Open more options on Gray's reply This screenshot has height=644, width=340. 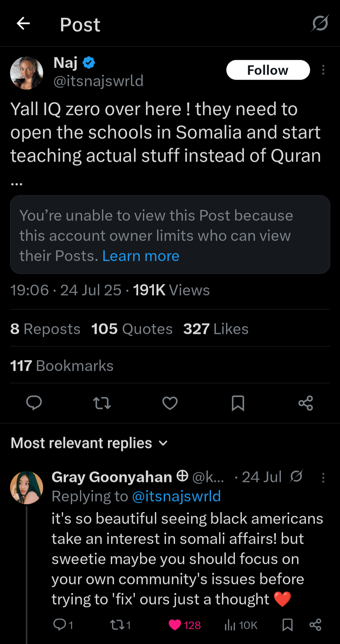pos(323,477)
